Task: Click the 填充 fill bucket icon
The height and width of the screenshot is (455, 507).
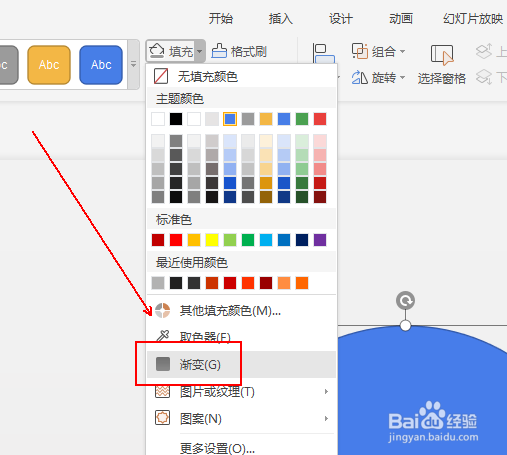Action: point(157,51)
